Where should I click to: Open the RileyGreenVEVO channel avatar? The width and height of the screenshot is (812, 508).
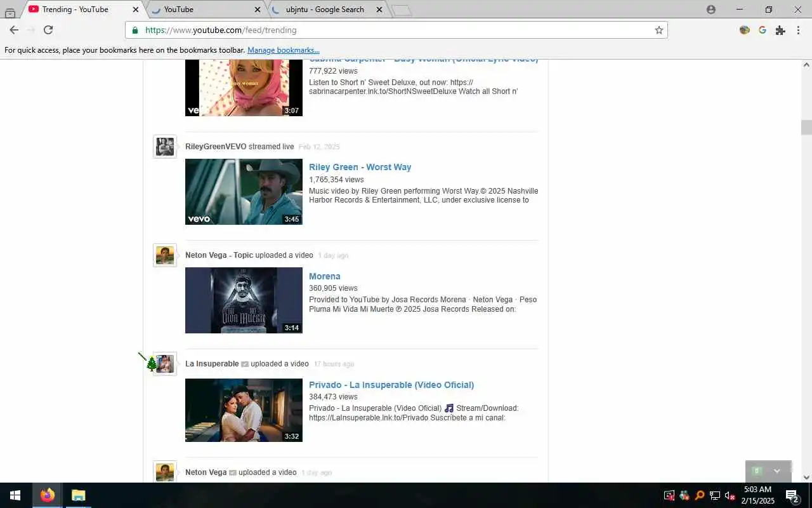[x=165, y=147]
